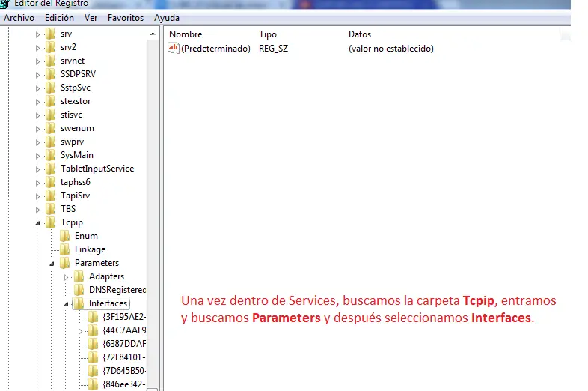Screen dimensions: 588x391
Task: Expand the TapiSrv key
Action: 37,196
